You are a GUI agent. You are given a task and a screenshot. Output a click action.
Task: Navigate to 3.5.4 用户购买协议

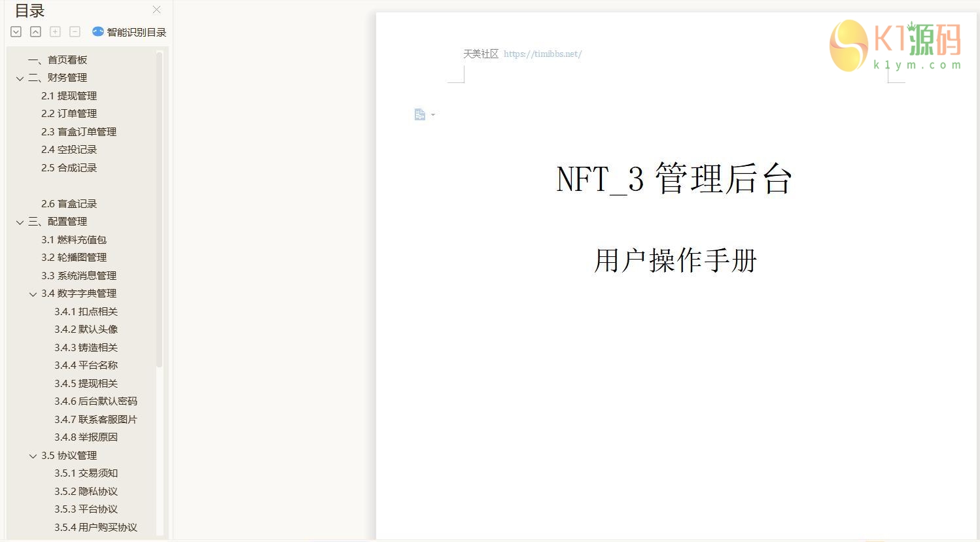(96, 528)
